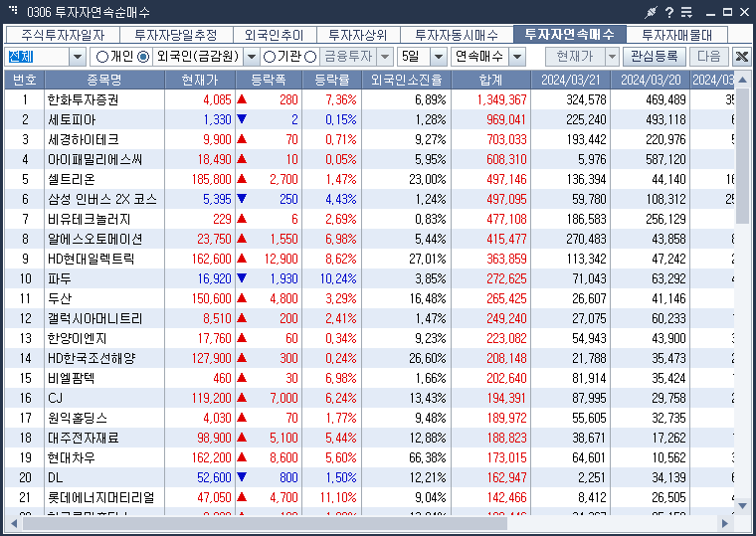The height and width of the screenshot is (536, 756).
Task: Click the 전체 market input field
Action: pyautogui.click(x=37, y=57)
